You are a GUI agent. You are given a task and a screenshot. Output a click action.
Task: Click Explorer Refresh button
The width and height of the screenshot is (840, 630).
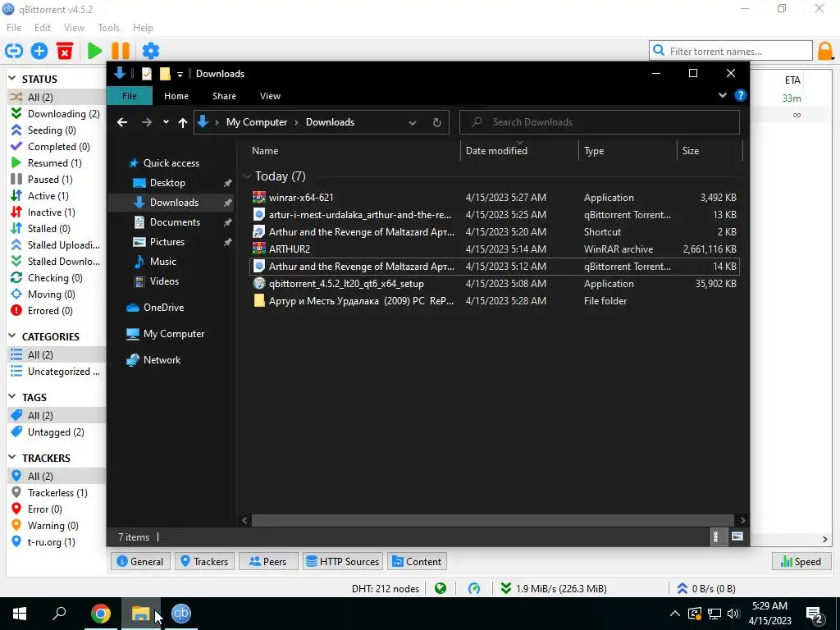coord(437,122)
